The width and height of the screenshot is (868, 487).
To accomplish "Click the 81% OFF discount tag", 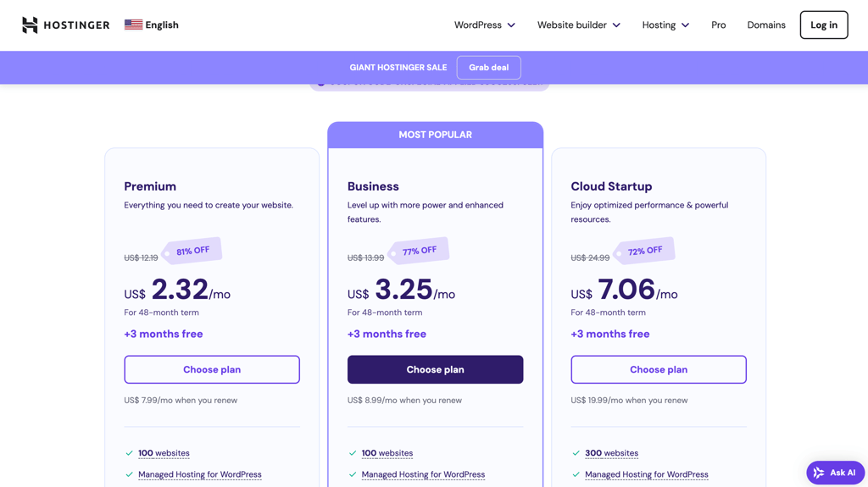I will (192, 251).
